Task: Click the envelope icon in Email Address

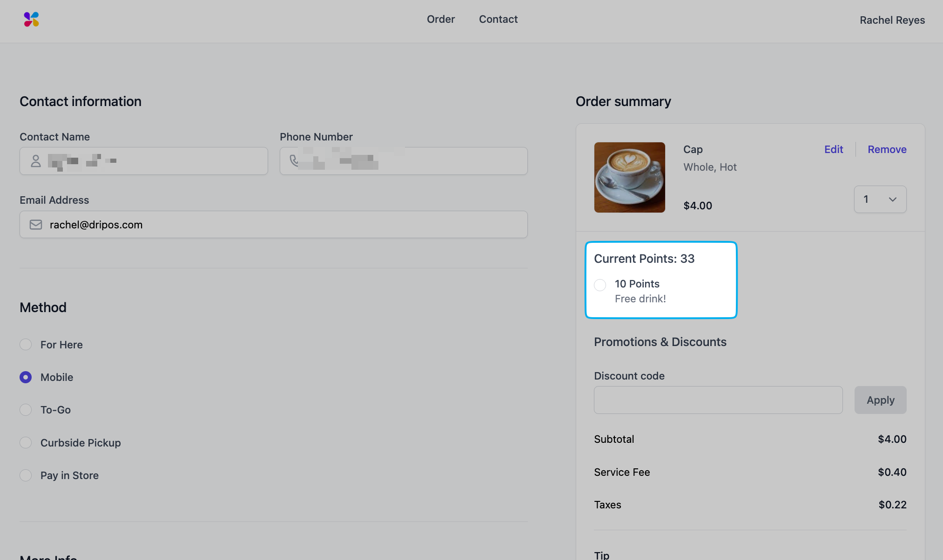Action: 36,225
